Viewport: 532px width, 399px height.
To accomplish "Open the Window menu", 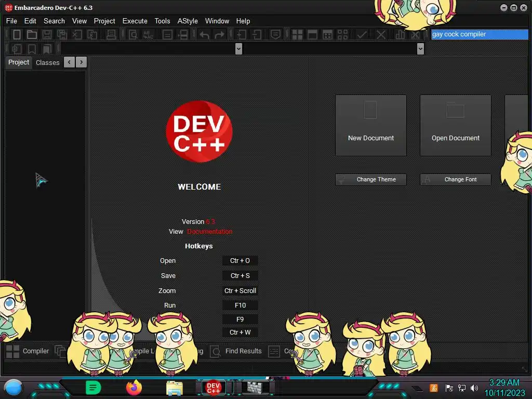I will pos(217,21).
